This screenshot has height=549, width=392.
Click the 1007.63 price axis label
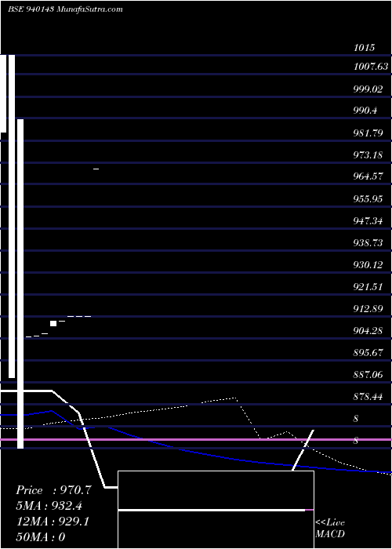pos(371,67)
